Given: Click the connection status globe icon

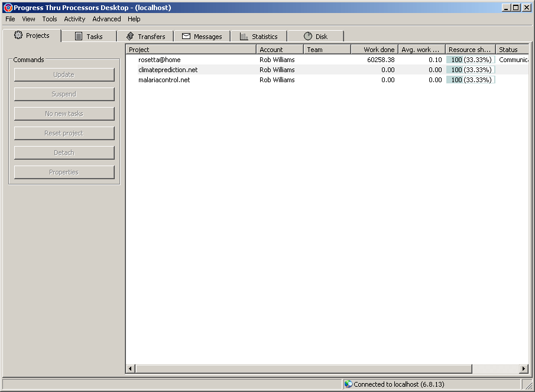Looking at the screenshot, I should coord(348,384).
